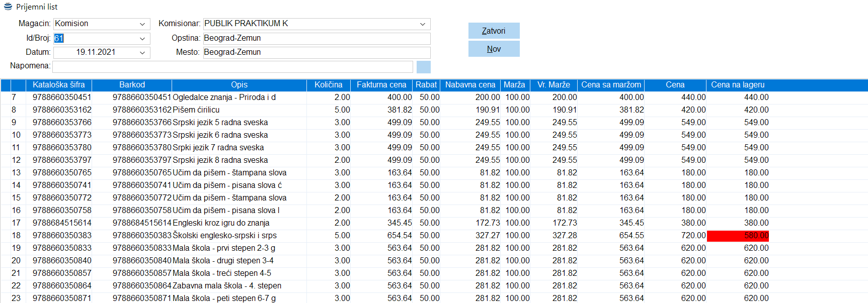Expand the Id/Broj dropdown list
Viewport: 868px width, 303px height.
point(142,39)
